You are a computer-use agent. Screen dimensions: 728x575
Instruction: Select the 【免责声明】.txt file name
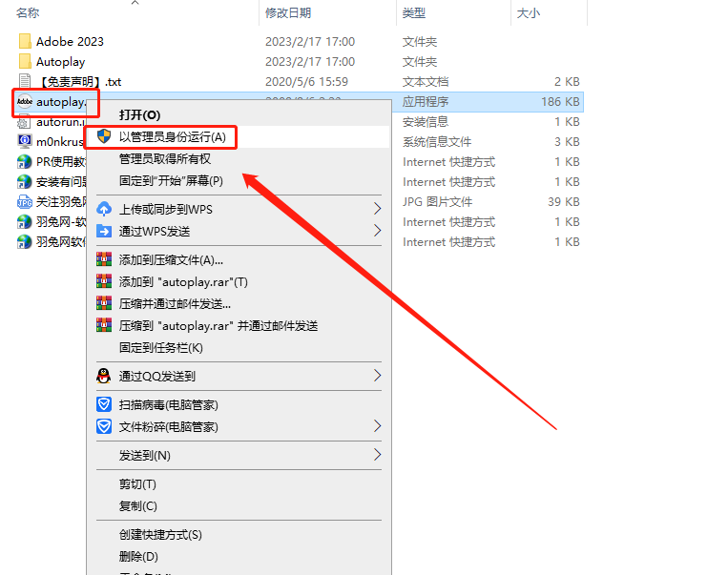78,82
